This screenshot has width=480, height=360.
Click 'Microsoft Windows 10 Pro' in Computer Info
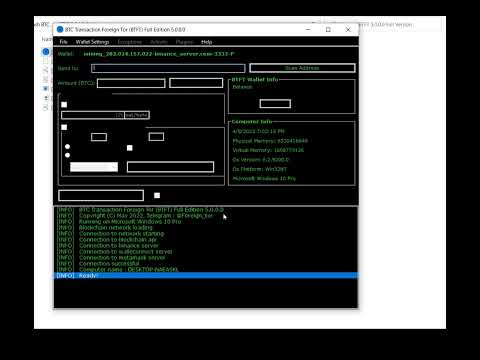(264, 179)
